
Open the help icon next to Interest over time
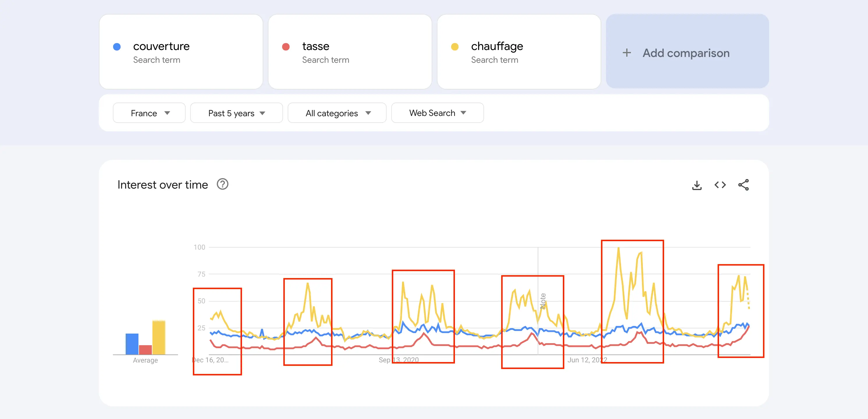(223, 184)
